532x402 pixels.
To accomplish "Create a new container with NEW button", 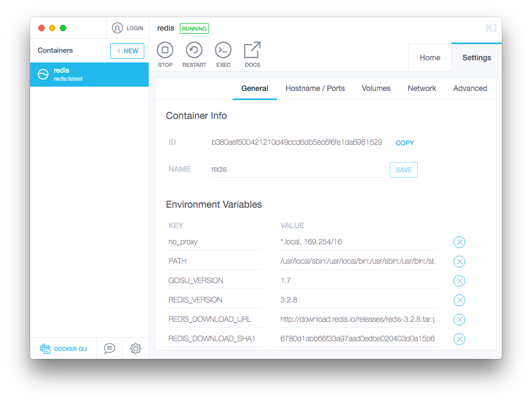I will 127,51.
